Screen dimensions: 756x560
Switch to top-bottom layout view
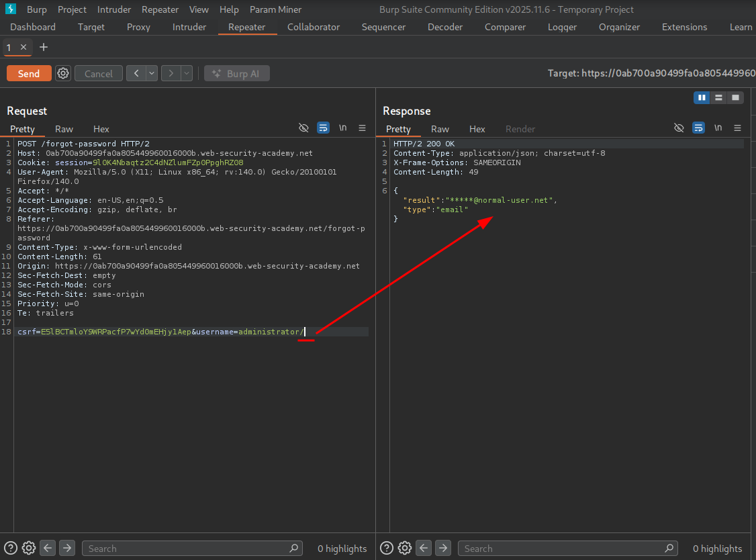[x=718, y=97]
